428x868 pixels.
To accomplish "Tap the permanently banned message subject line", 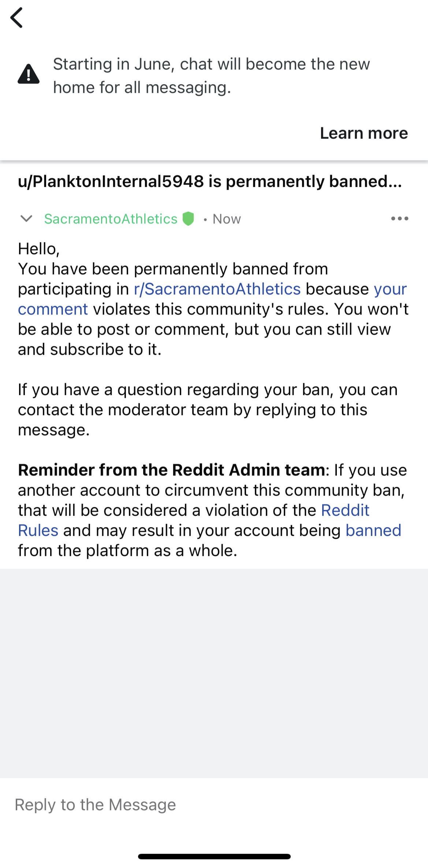I will pos(210,181).
